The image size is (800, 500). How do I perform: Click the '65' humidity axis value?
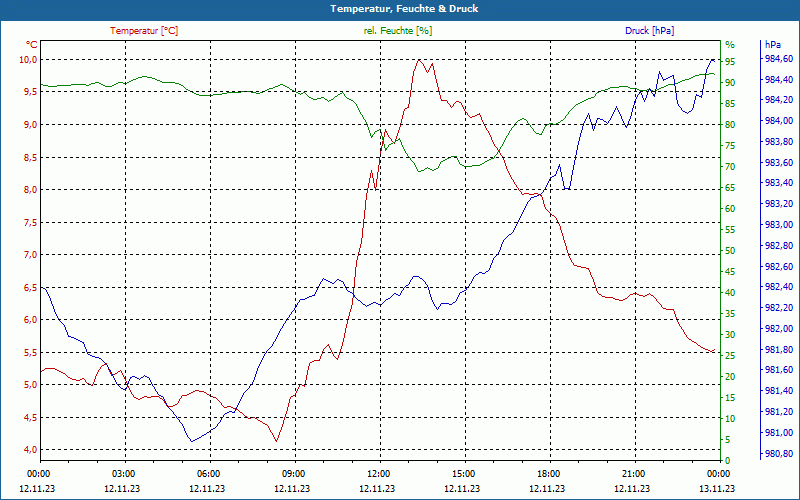click(x=730, y=187)
